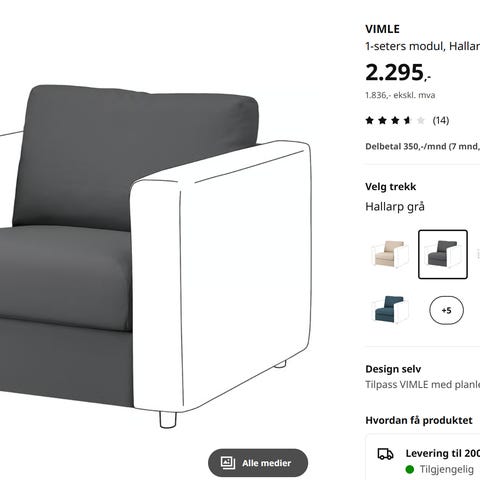
Task: Select the beige cover swatch
Action: 390,254
